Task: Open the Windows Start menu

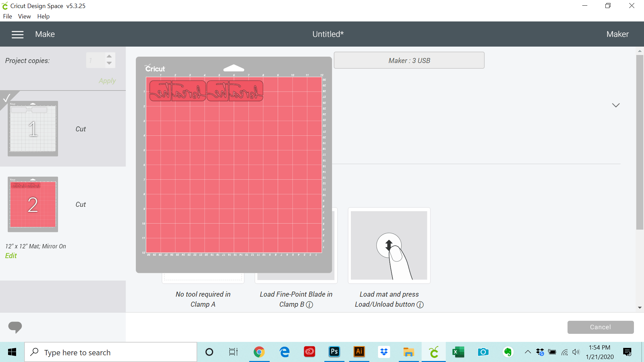Action: coord(12,352)
